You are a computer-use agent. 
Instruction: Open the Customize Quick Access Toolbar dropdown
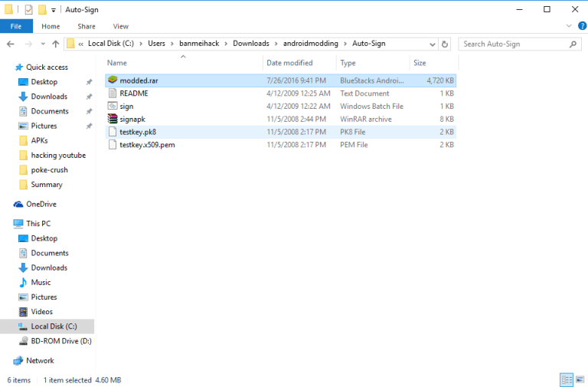(x=54, y=10)
